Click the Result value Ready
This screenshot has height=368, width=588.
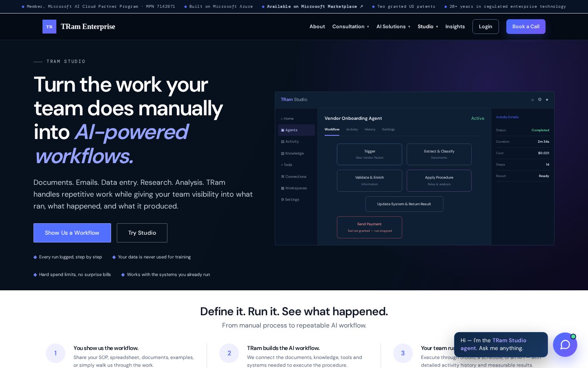click(x=544, y=176)
